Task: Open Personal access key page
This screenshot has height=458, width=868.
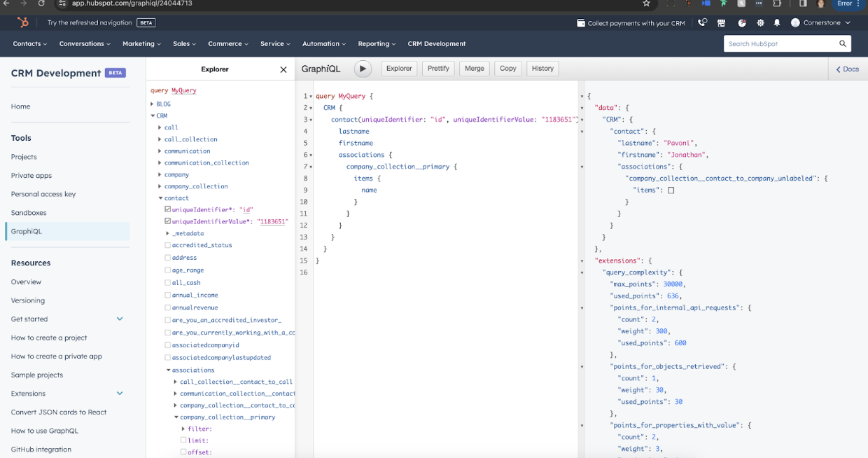Action: coord(43,194)
